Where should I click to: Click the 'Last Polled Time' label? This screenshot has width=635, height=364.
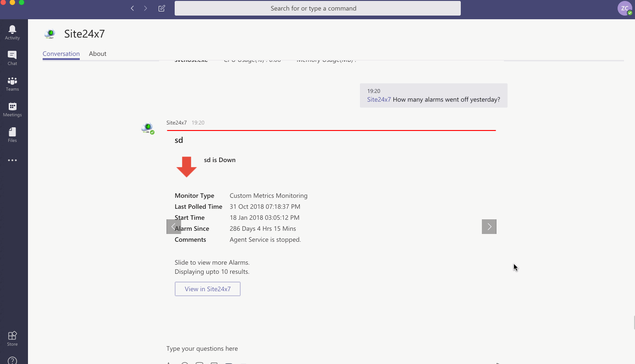(199, 206)
